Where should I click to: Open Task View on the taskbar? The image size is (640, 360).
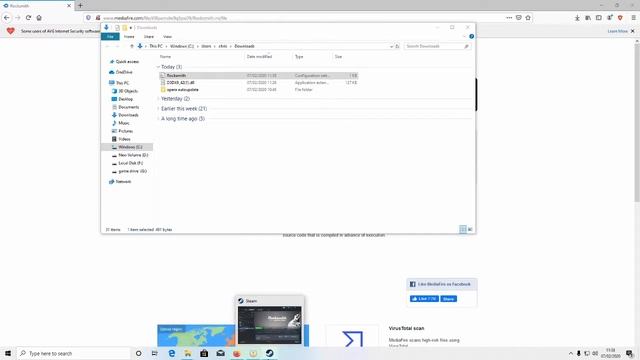[155, 353]
